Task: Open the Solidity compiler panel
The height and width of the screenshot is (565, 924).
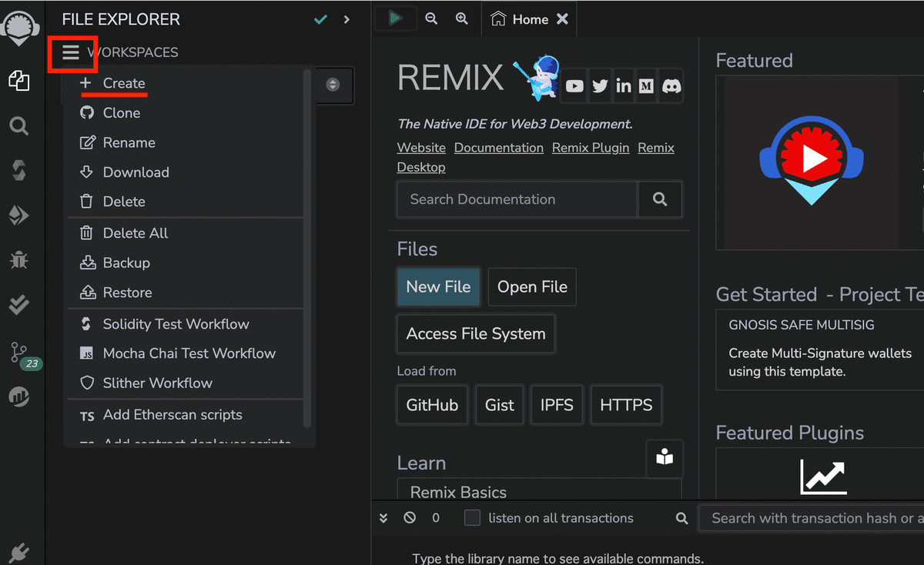Action: coord(19,170)
